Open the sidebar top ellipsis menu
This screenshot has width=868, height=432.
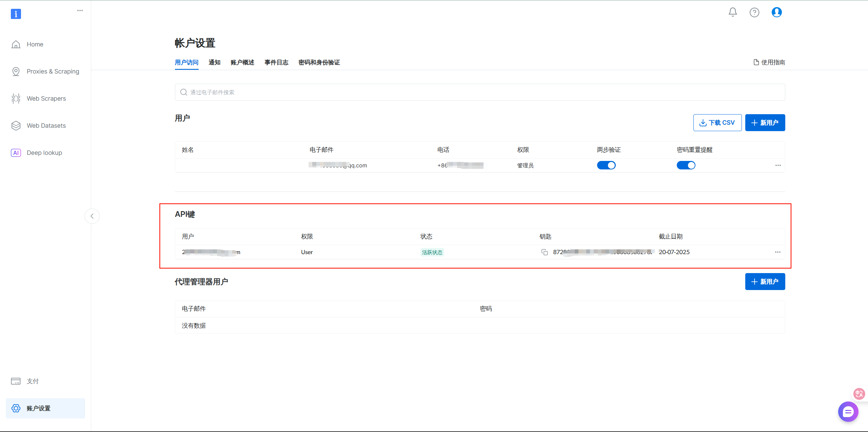point(80,11)
